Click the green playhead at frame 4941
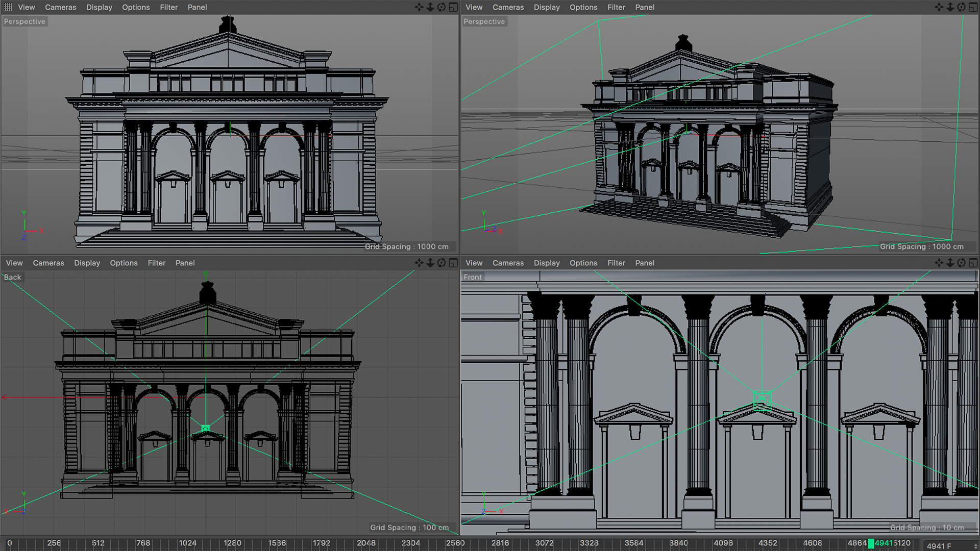Image resolution: width=980 pixels, height=551 pixels. pyautogui.click(x=871, y=543)
